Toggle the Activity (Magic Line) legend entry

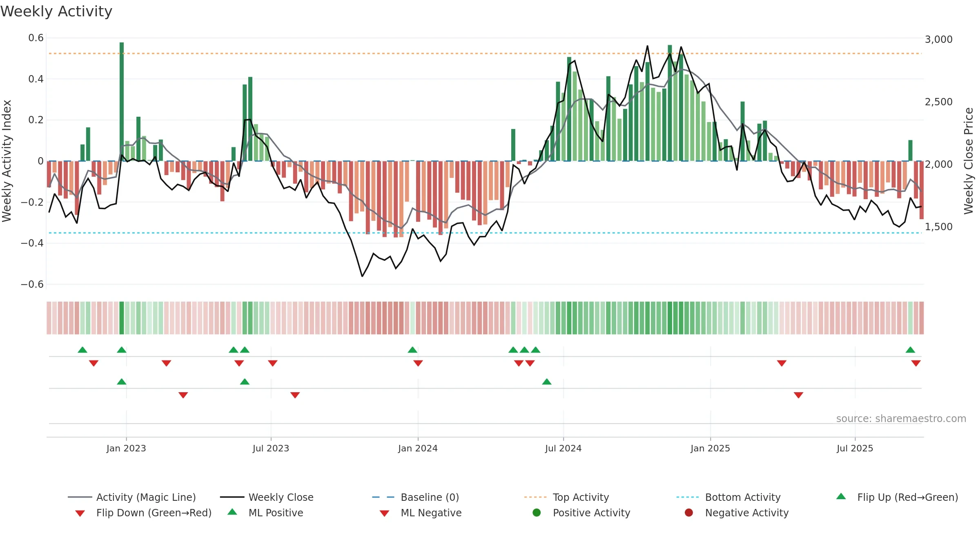click(132, 497)
